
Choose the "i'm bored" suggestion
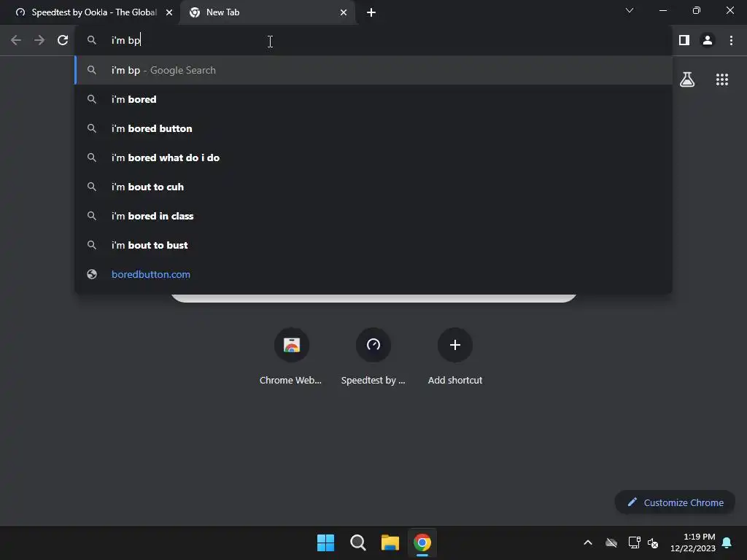coord(373,99)
